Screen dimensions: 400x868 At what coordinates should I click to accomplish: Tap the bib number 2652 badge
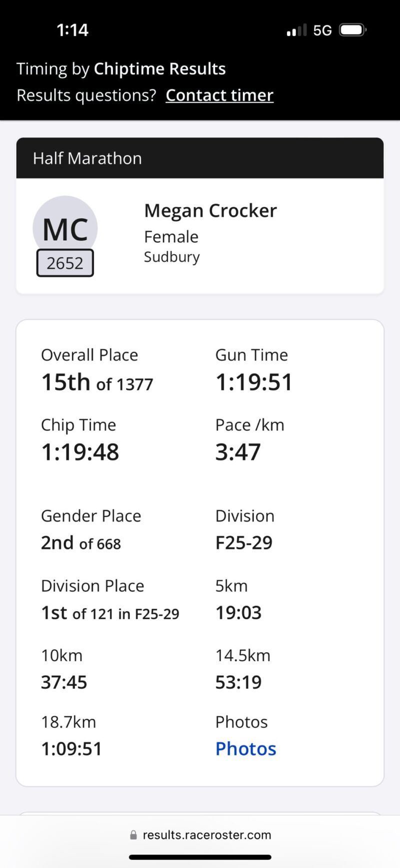[x=65, y=263]
